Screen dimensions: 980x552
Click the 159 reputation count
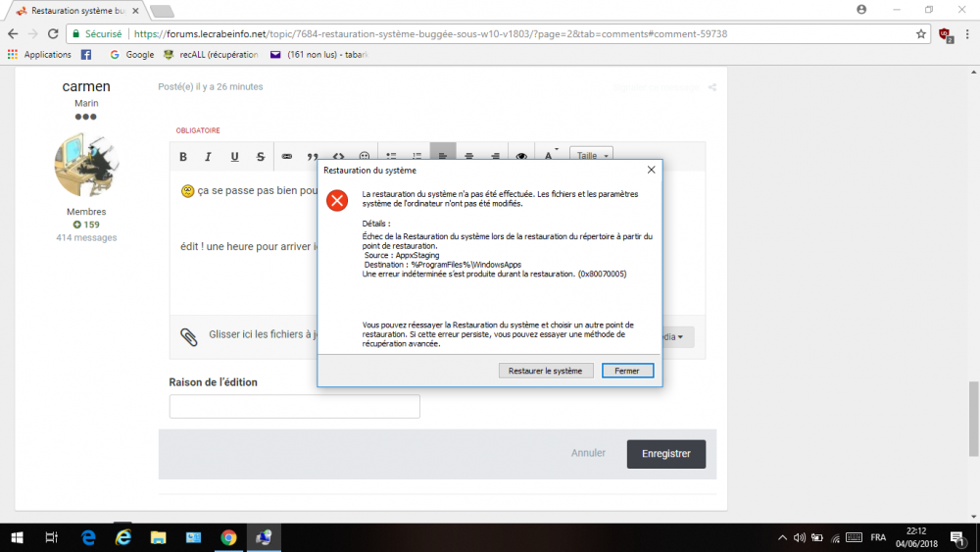86,225
